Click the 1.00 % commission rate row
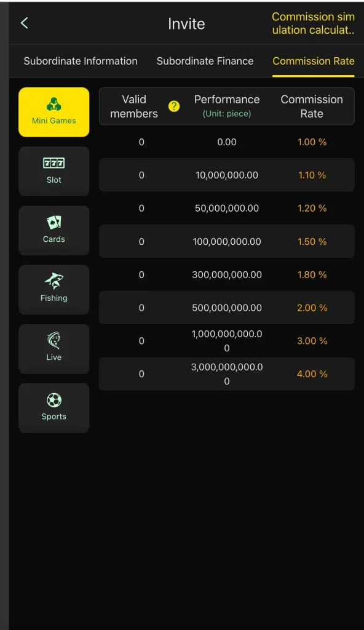 [x=227, y=142]
